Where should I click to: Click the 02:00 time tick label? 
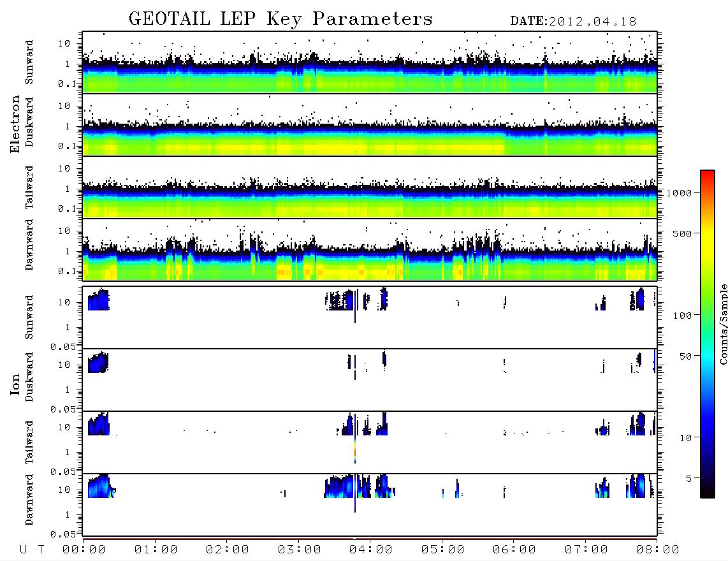click(228, 550)
